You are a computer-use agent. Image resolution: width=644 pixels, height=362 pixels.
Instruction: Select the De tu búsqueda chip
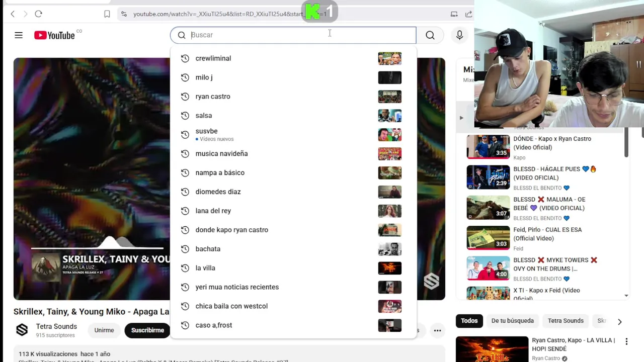pos(512,321)
